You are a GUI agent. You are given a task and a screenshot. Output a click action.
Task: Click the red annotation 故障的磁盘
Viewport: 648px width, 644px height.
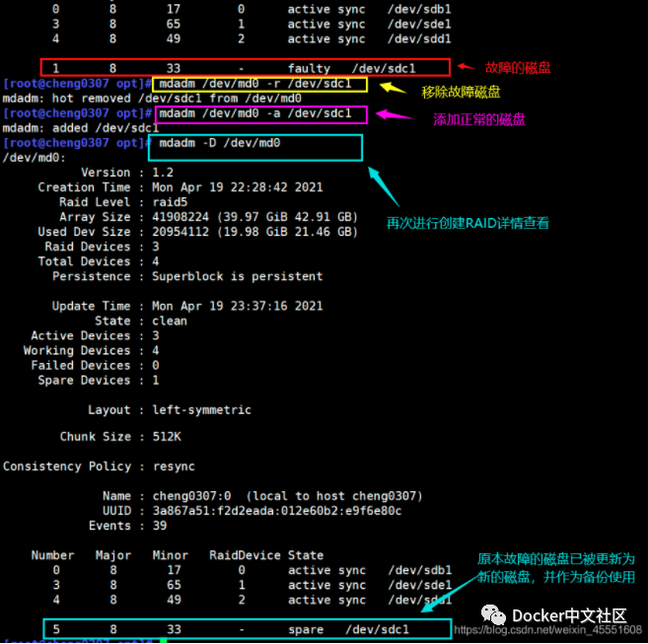click(518, 67)
